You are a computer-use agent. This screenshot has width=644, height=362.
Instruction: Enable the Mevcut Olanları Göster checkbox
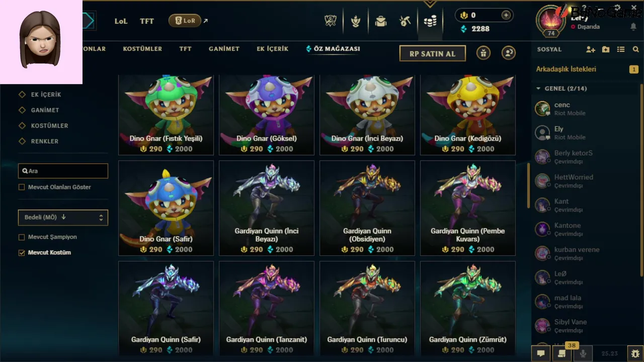click(22, 187)
